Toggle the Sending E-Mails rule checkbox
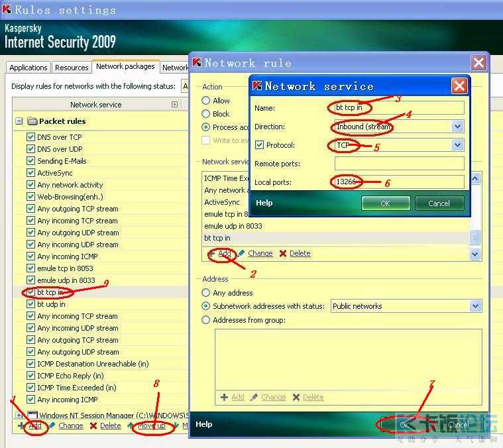The width and height of the screenshot is (503, 448). 30,160
